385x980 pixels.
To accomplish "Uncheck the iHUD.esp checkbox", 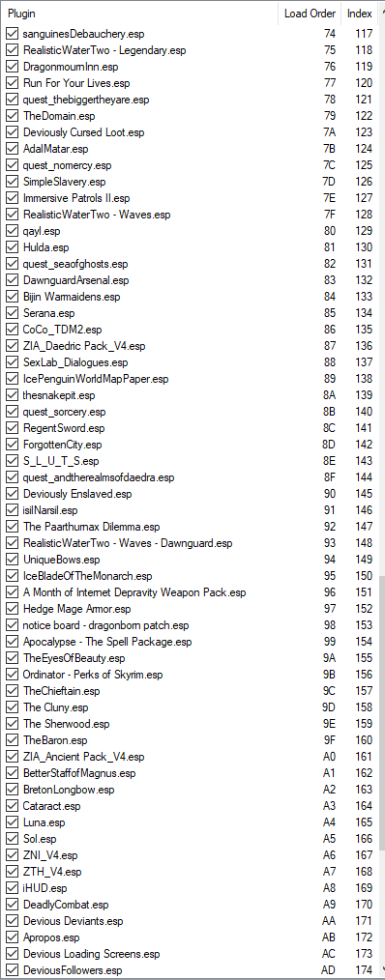I will (12, 888).
